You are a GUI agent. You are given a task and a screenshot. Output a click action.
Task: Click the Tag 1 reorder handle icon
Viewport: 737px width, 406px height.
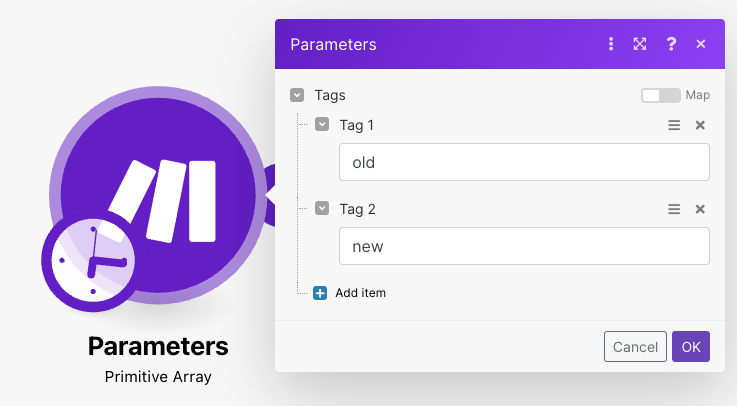tap(674, 125)
